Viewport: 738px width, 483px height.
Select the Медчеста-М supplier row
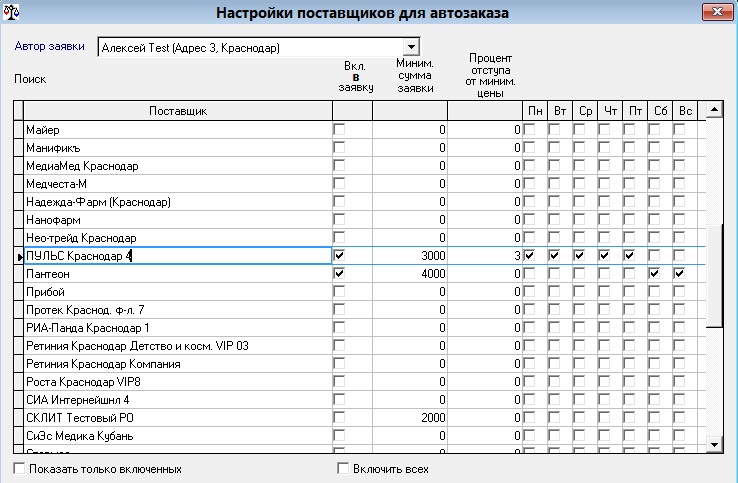click(x=178, y=184)
